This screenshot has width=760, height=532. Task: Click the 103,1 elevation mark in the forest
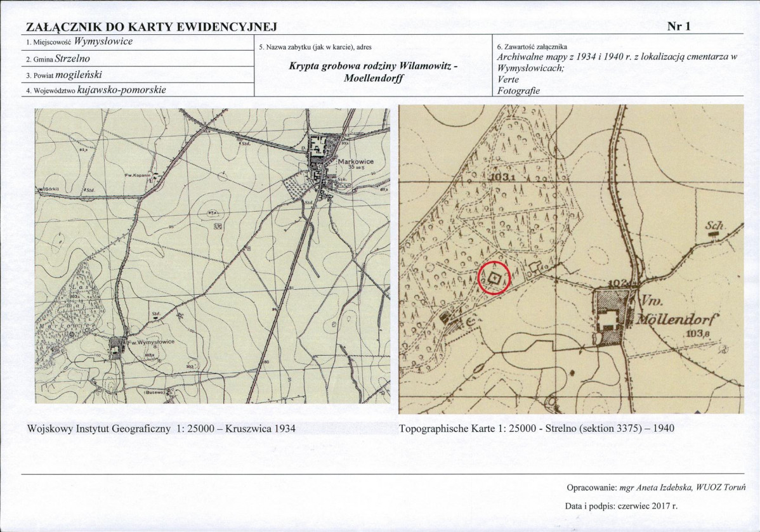click(498, 178)
